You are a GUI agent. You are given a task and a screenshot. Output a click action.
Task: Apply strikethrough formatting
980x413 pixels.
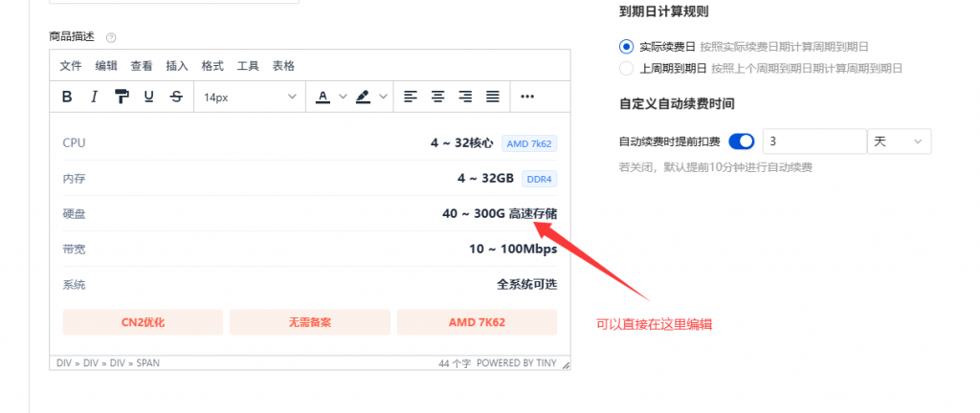[176, 97]
